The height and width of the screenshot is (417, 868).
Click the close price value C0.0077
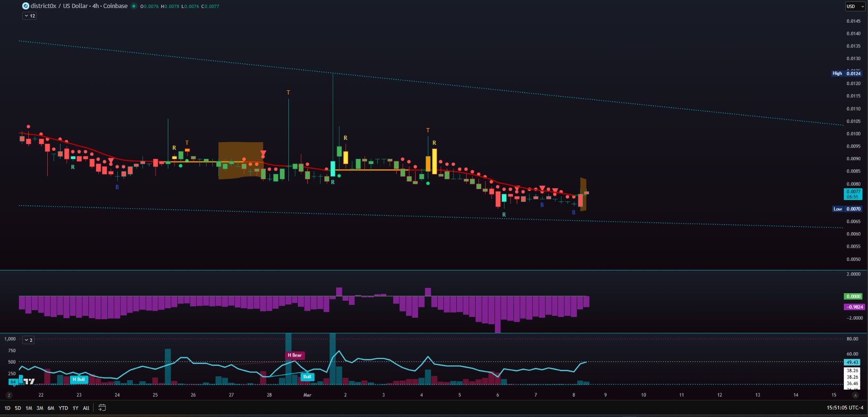[210, 7]
